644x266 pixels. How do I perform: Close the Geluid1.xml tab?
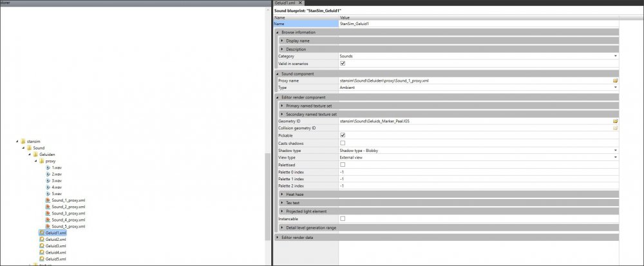300,3
